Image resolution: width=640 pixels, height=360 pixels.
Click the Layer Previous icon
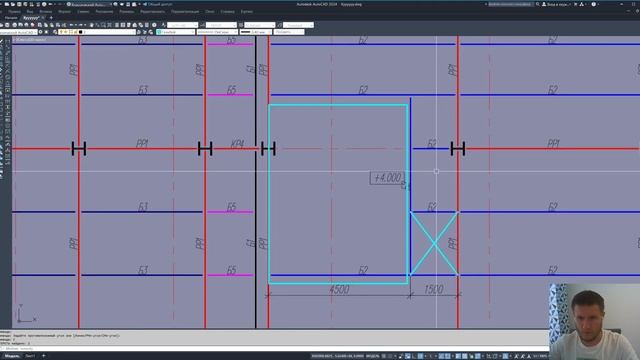tap(144, 32)
